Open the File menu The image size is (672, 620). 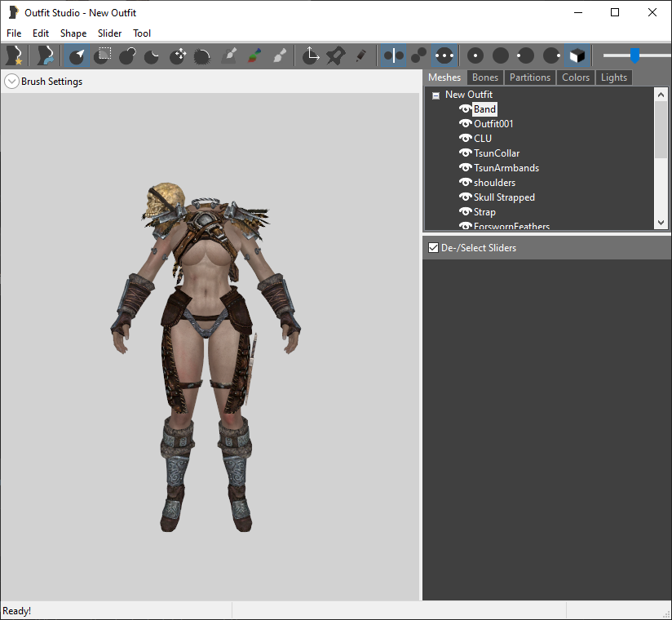pos(14,33)
